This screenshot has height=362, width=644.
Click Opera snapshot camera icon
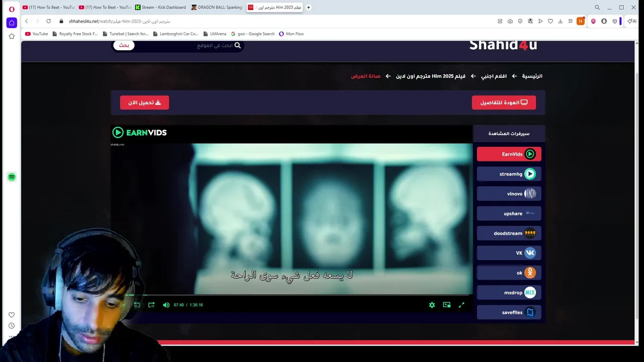point(510,21)
